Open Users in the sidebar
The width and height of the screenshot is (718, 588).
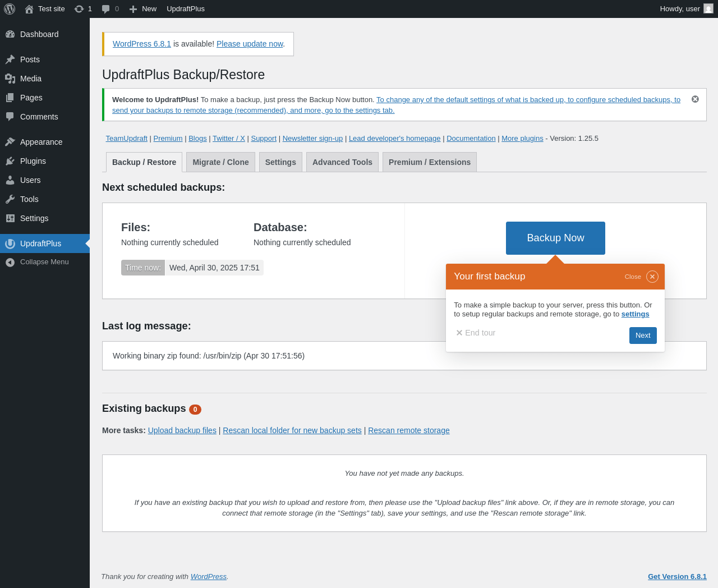(x=30, y=180)
